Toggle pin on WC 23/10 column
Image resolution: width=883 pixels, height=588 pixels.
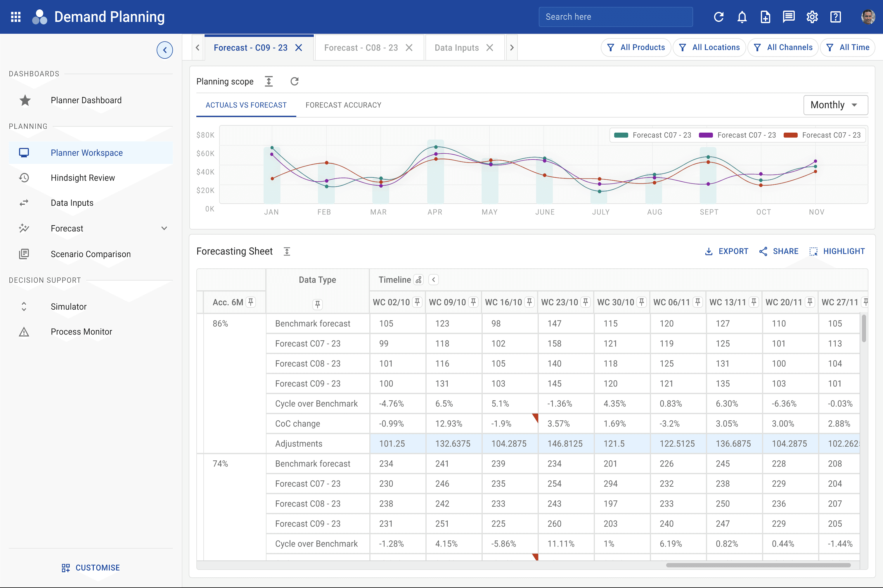[x=586, y=302]
